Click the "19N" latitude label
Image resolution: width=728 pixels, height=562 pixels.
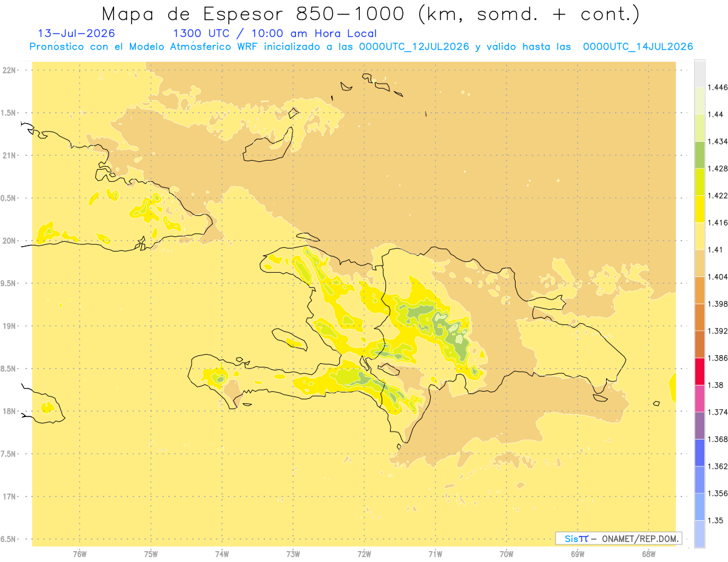10,326
